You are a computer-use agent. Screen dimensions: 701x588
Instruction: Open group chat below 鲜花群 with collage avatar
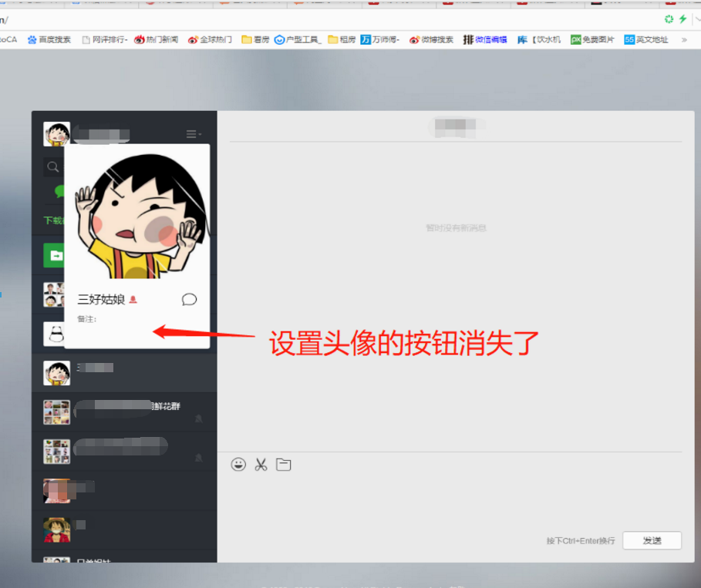pos(124,452)
